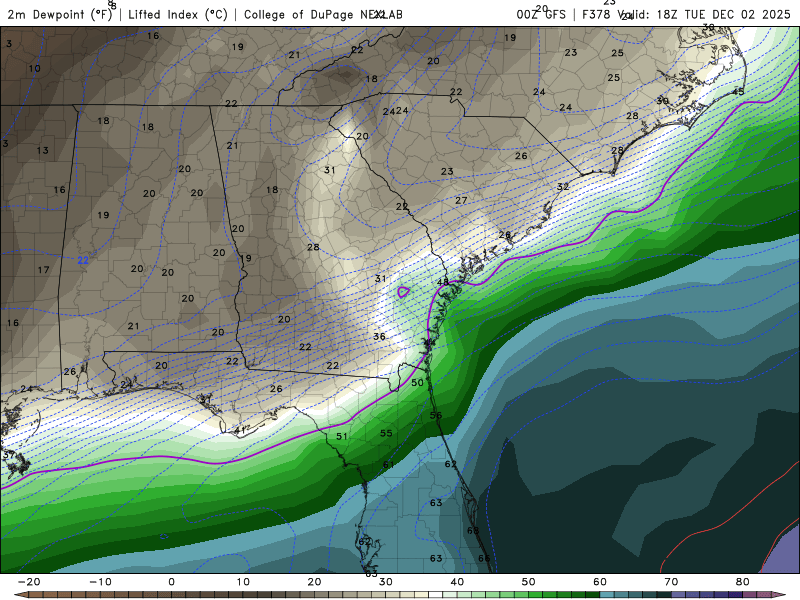800x600 pixels.
Task: Click the small closed purple contour loop
Action: click(x=403, y=292)
